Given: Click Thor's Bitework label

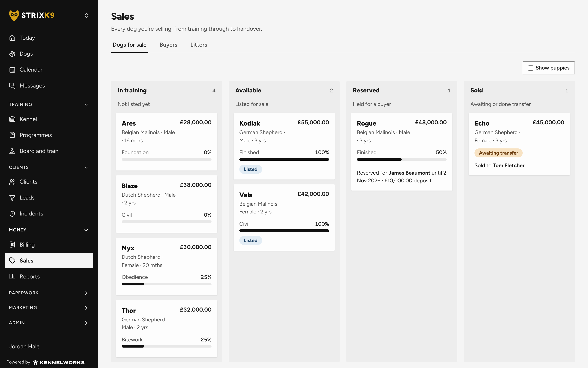Looking at the screenshot, I should (132, 340).
